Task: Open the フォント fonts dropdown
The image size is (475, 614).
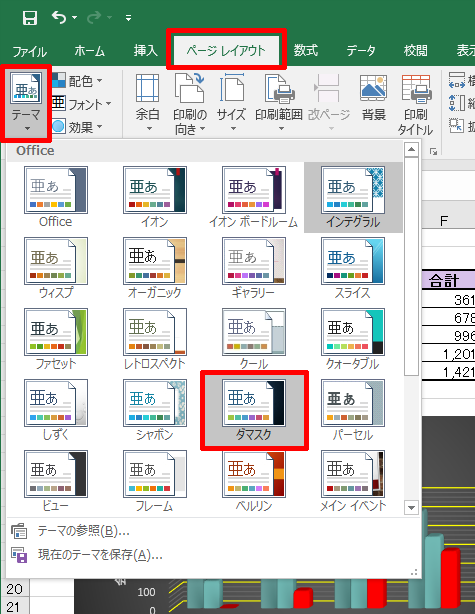Action: (82, 104)
